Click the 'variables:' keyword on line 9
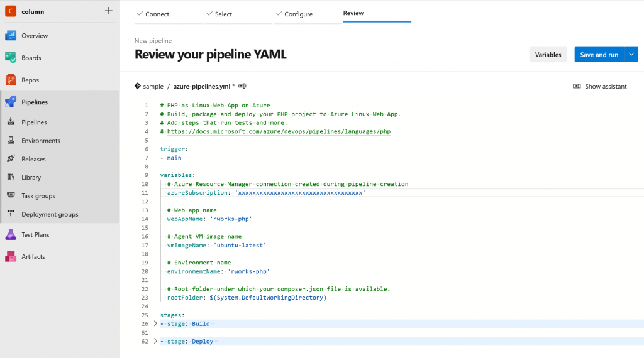The image size is (644, 358). point(177,175)
